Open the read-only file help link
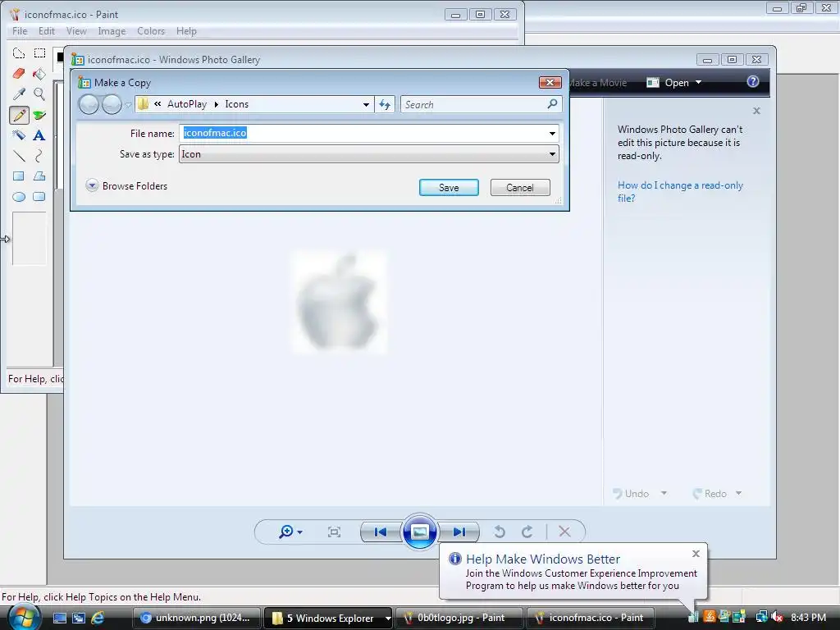840x630 pixels. click(680, 191)
